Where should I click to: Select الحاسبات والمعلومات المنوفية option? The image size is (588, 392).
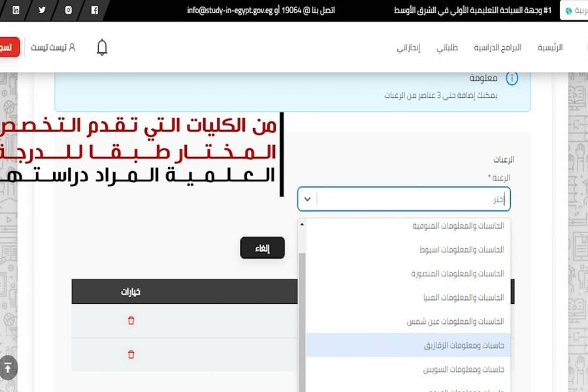[x=408, y=226]
